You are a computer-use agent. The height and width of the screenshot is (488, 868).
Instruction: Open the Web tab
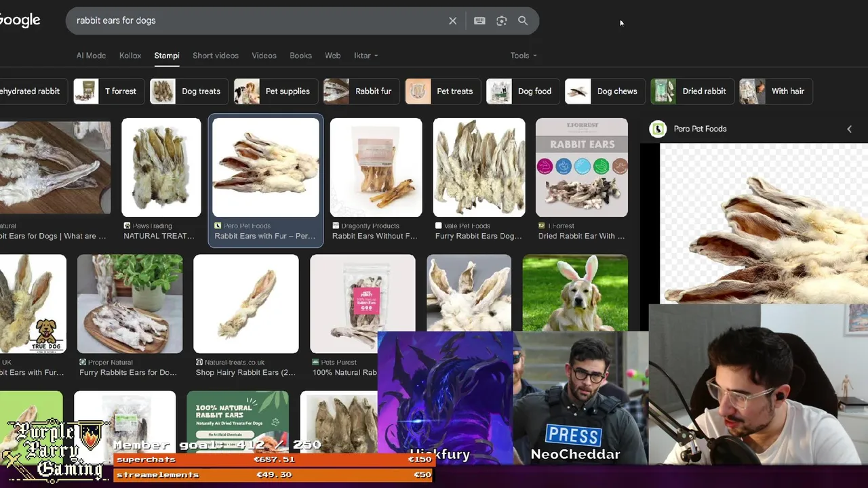click(x=332, y=56)
